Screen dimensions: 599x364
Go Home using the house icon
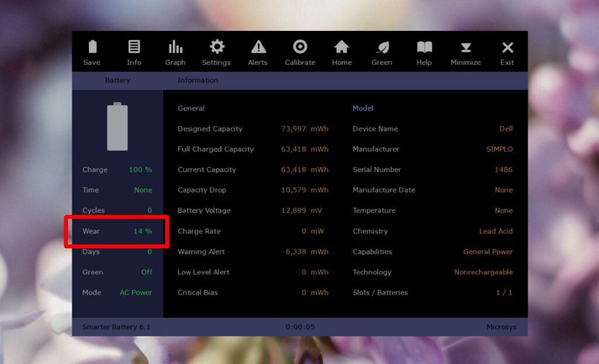341,51
